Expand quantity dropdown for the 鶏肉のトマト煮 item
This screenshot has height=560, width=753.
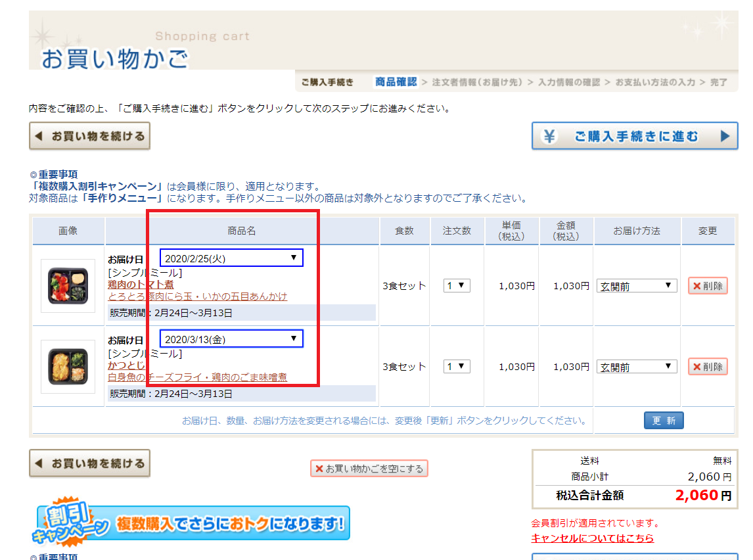click(x=457, y=286)
